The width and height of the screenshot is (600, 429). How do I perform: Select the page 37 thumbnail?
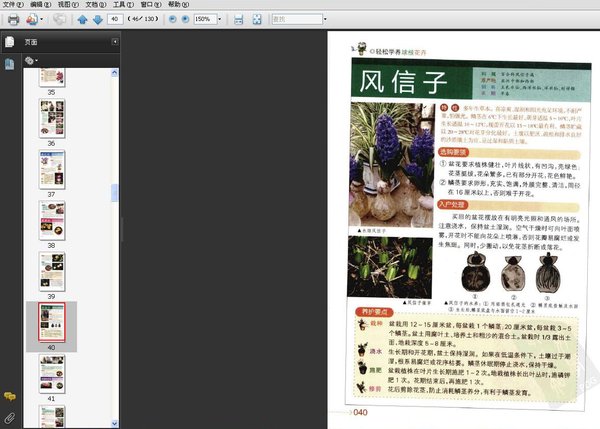pyautogui.click(x=52, y=170)
